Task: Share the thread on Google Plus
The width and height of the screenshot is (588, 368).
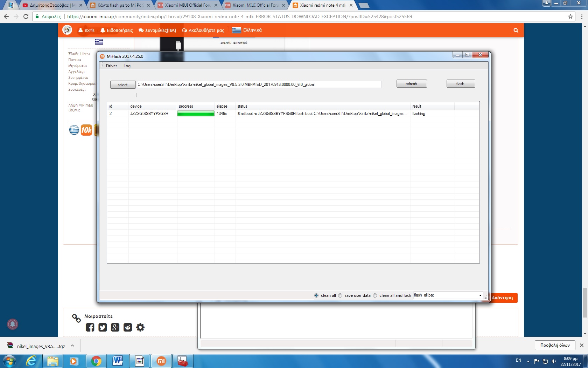Action: pos(115,327)
